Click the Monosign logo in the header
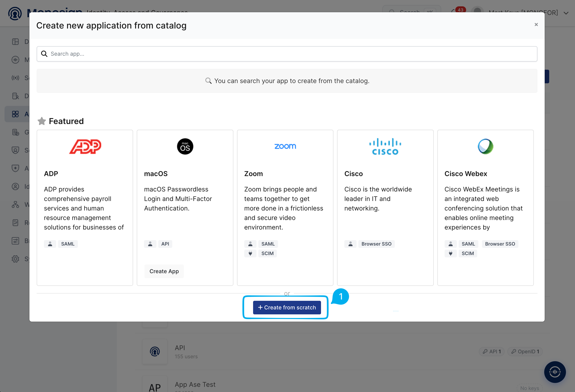 (x=15, y=13)
